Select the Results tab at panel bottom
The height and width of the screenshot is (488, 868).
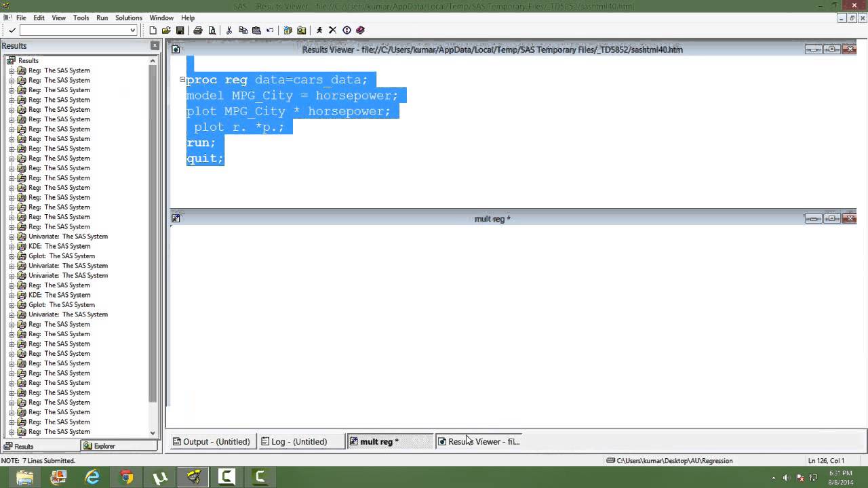(40, 446)
